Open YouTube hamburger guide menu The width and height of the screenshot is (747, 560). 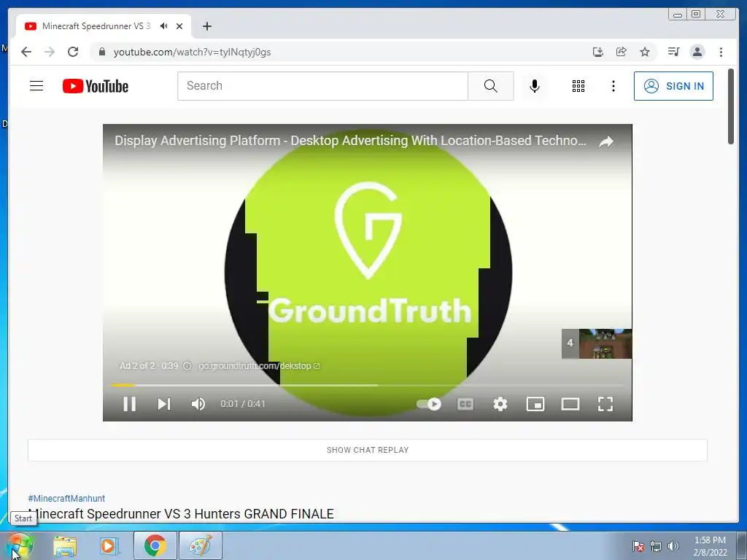[x=36, y=86]
